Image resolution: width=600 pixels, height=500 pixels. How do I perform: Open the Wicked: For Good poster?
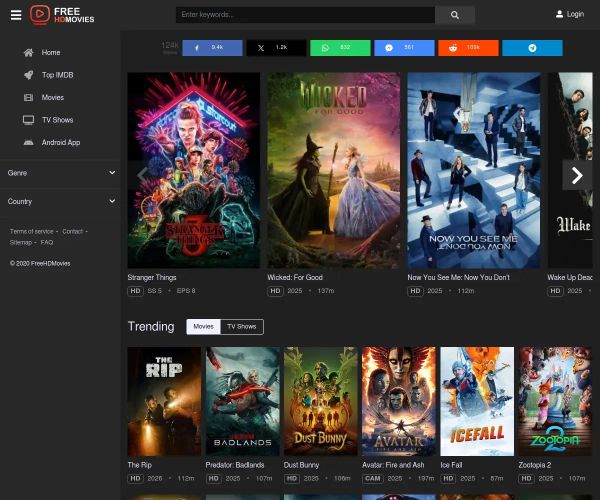pyautogui.click(x=334, y=170)
